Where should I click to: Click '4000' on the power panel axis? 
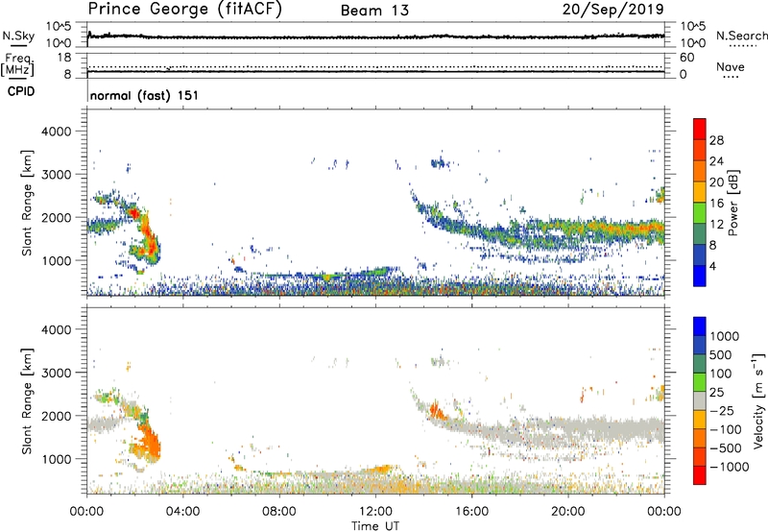point(56,132)
